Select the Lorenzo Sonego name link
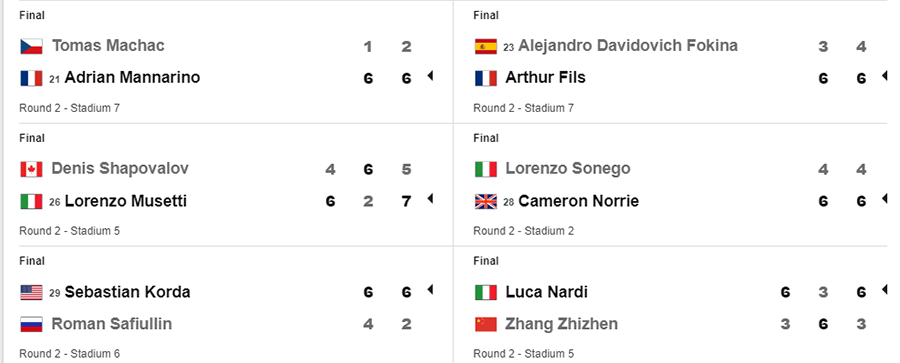This screenshot has width=900, height=363. [568, 169]
